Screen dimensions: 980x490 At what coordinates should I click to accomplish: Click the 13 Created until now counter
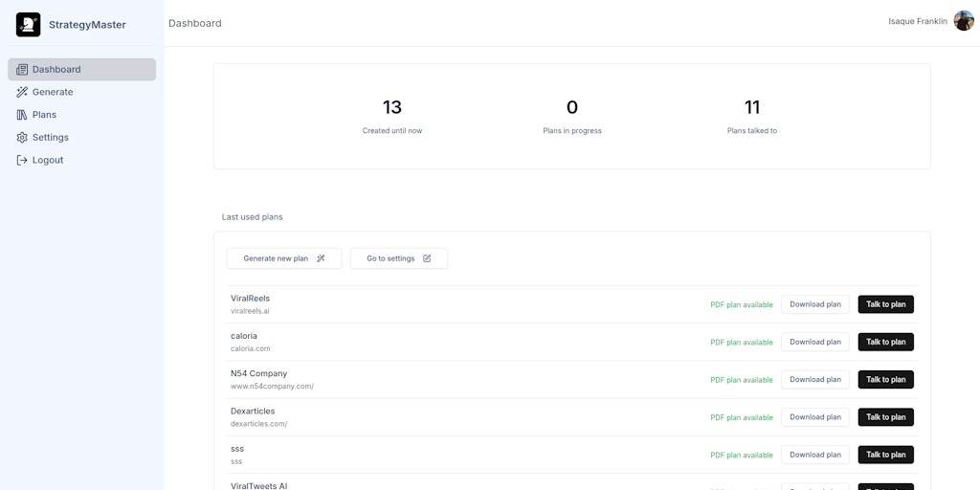click(391, 116)
